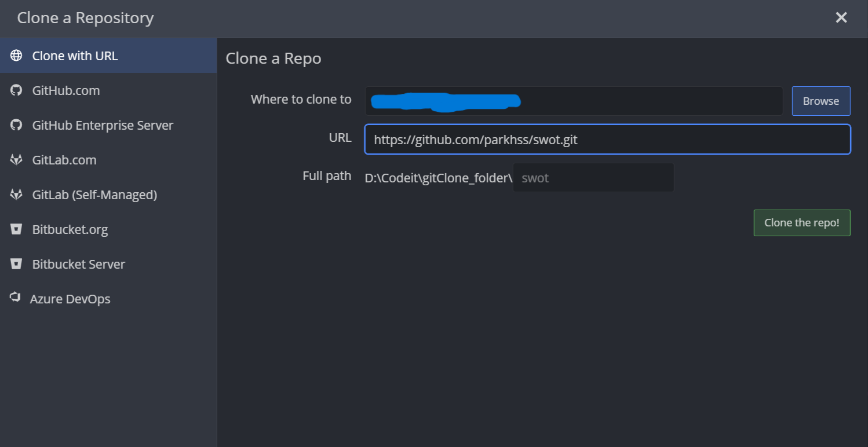
Task: Click the GitHub.com octocat icon
Action: (x=16, y=90)
